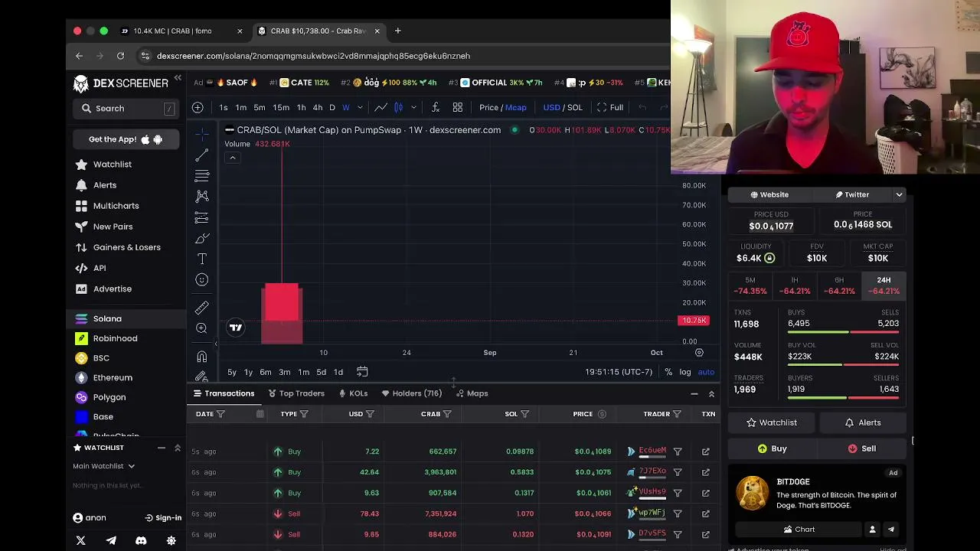Set chart interval to 4h
Screen dimensions: 980x551
(318, 107)
